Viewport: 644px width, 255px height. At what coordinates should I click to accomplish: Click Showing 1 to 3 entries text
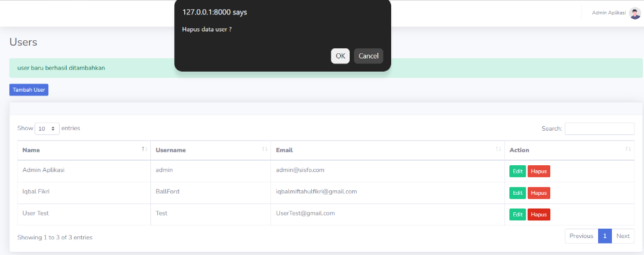click(x=55, y=237)
